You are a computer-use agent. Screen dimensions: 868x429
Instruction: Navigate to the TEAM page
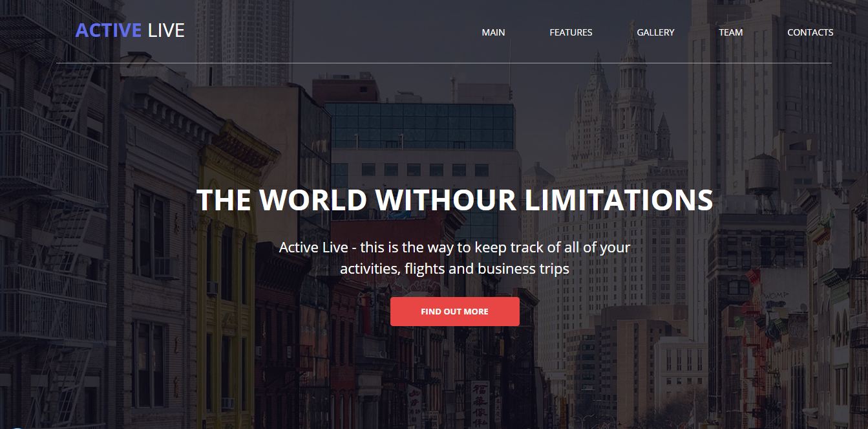pos(730,32)
